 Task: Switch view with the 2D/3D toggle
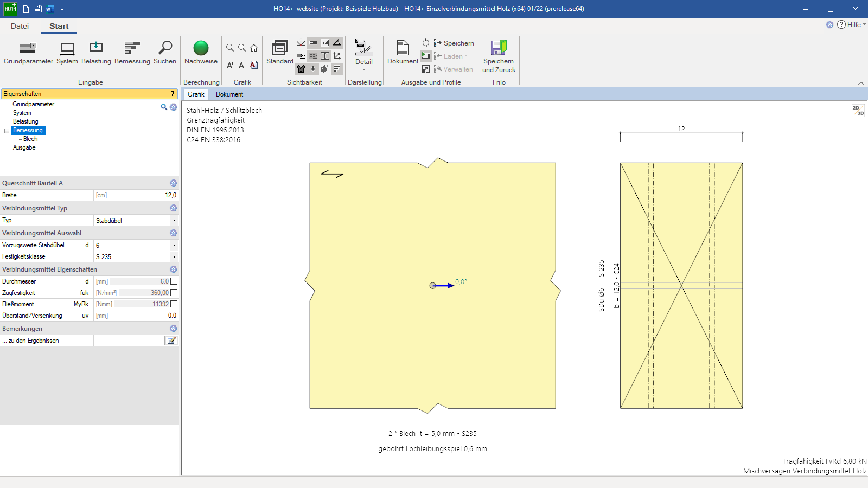(858, 111)
